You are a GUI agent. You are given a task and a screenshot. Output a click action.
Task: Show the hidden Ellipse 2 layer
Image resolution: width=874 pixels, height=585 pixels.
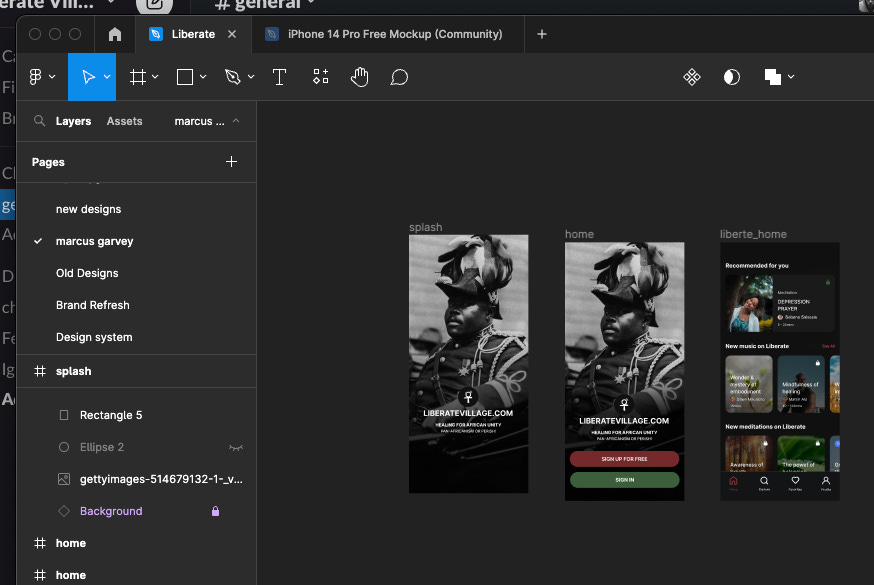pyautogui.click(x=236, y=447)
